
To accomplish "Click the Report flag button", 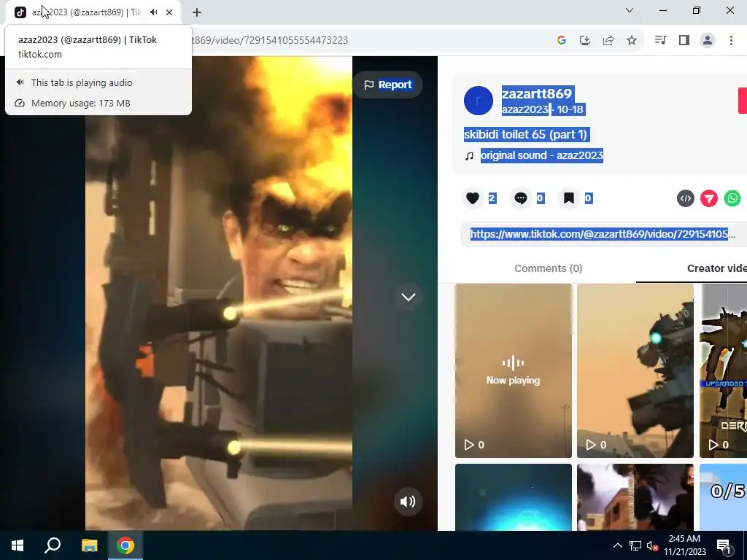I will [x=387, y=85].
